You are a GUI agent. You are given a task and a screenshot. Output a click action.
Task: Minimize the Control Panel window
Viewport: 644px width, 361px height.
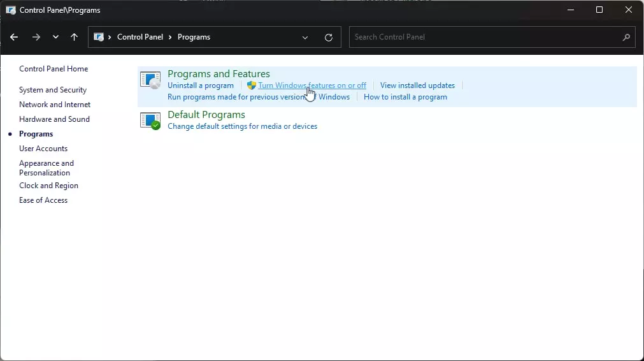pos(571,10)
